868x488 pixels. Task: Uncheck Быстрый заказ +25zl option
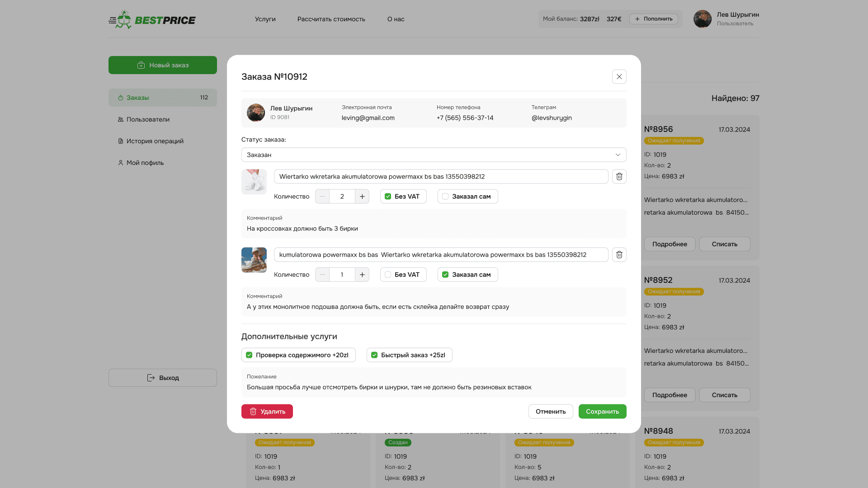click(x=374, y=355)
